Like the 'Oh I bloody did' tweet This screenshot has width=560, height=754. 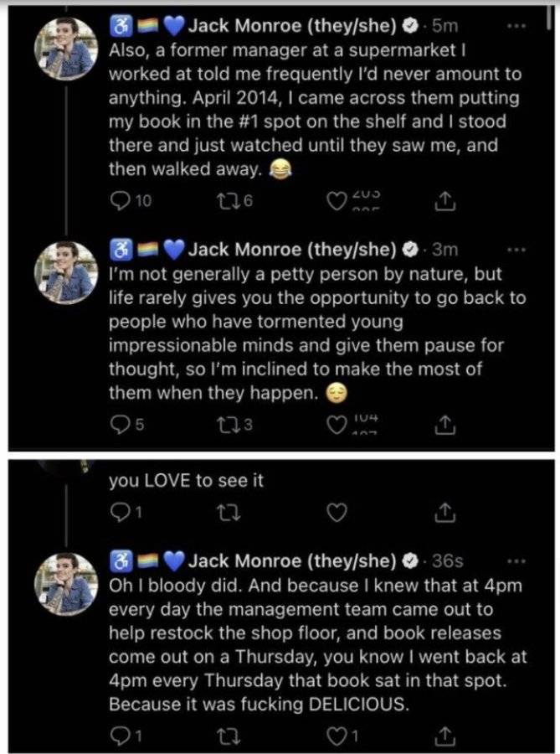(x=337, y=736)
